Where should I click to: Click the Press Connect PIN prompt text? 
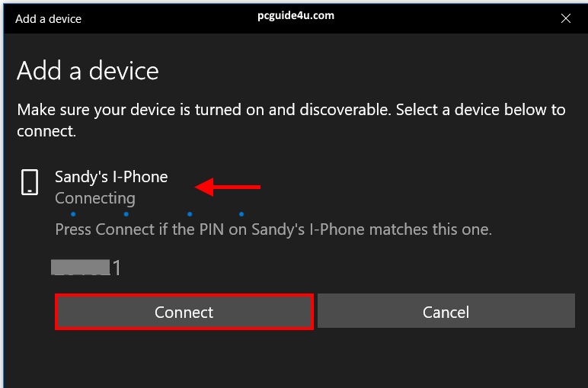(273, 229)
